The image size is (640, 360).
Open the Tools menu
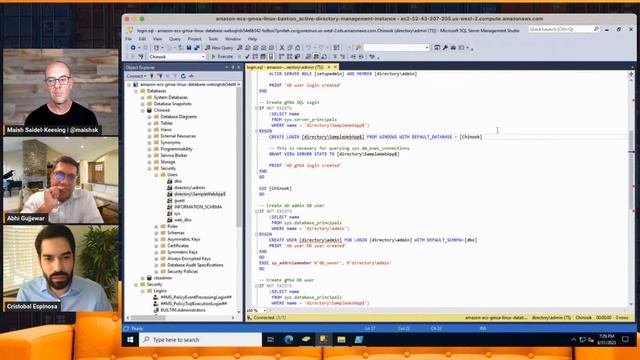pyautogui.click(x=213, y=39)
